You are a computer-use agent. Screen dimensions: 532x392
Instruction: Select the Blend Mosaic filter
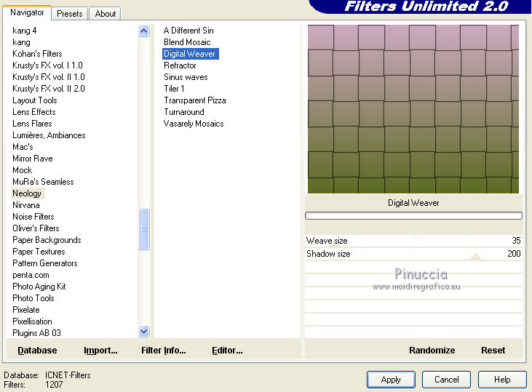tap(187, 42)
